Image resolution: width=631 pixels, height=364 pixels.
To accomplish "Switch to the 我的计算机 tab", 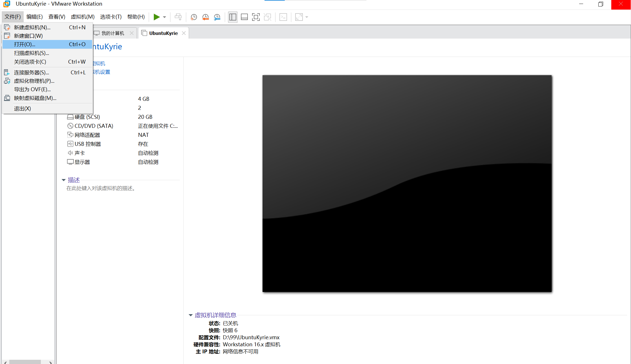I will click(113, 33).
